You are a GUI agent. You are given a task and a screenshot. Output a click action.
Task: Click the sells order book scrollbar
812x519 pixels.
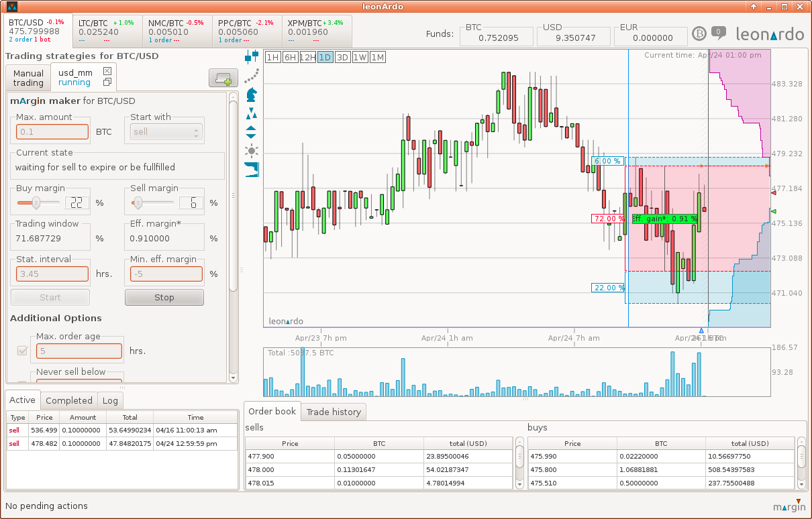(519, 463)
